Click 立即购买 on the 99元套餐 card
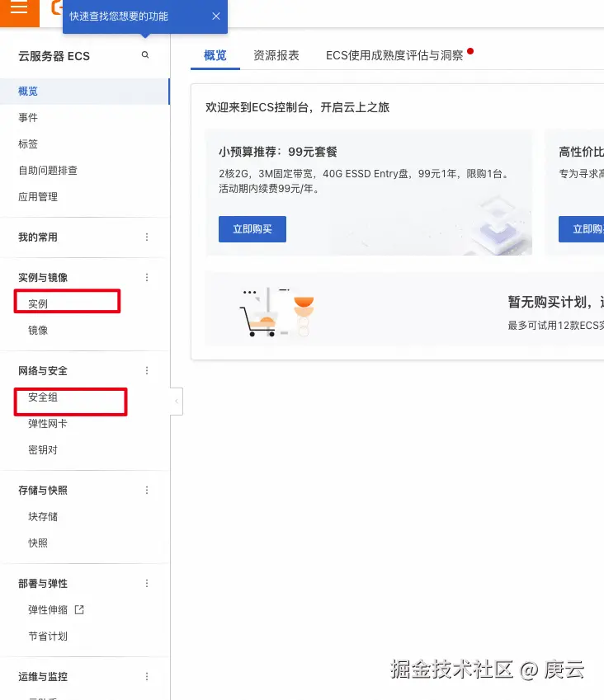The height and width of the screenshot is (700, 604). (x=252, y=229)
